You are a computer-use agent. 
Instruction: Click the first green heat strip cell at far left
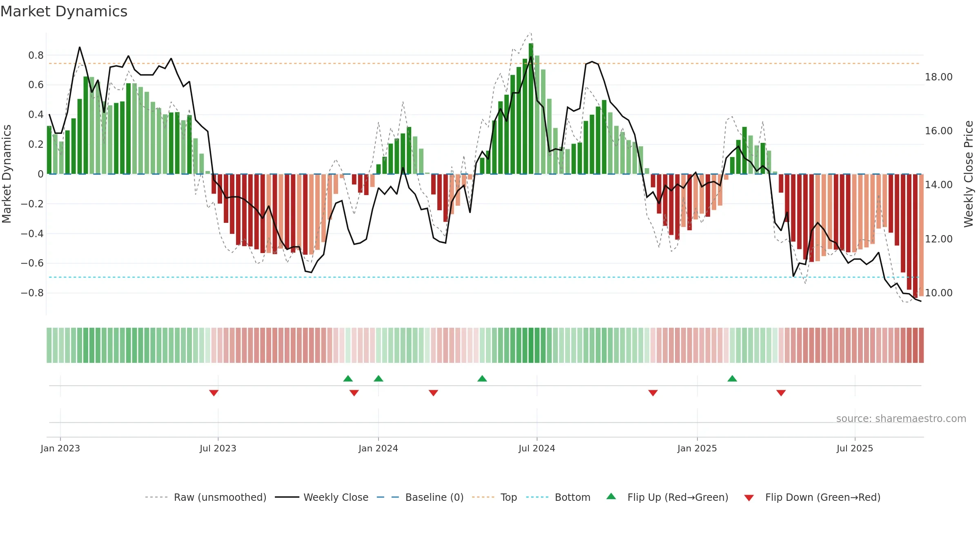(x=49, y=345)
